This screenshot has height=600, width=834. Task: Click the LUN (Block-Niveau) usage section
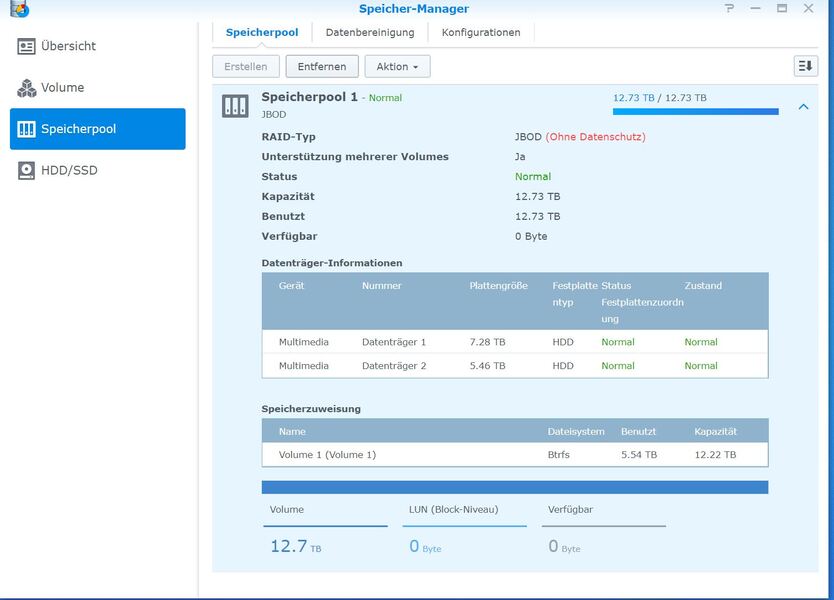click(x=467, y=530)
